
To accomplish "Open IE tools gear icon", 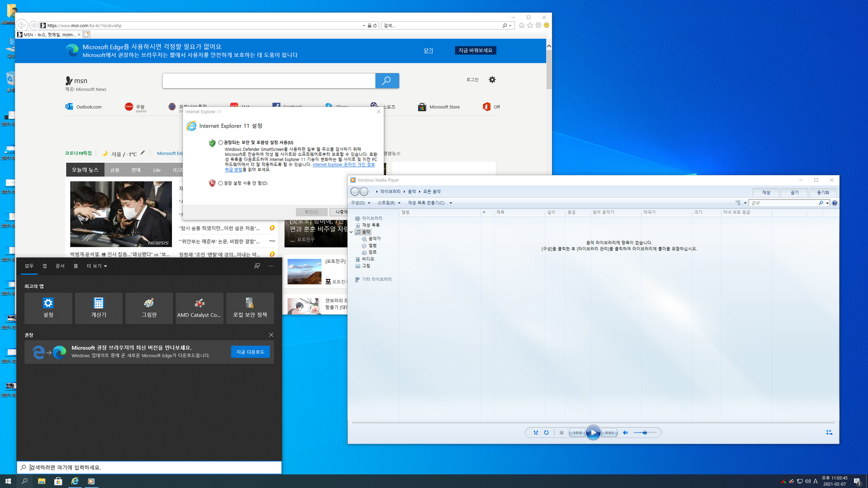I will (538, 26).
